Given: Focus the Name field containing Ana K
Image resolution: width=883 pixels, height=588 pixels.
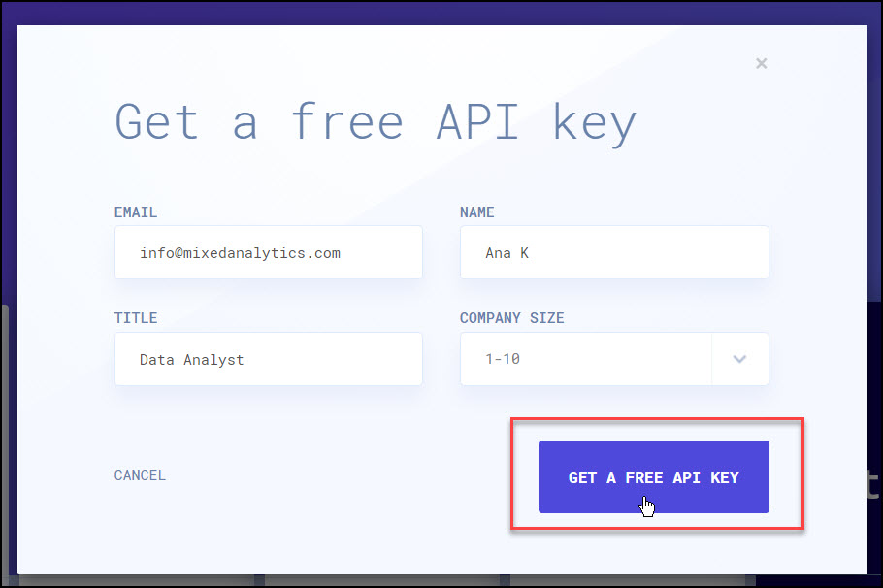Looking at the screenshot, I should click(x=614, y=252).
